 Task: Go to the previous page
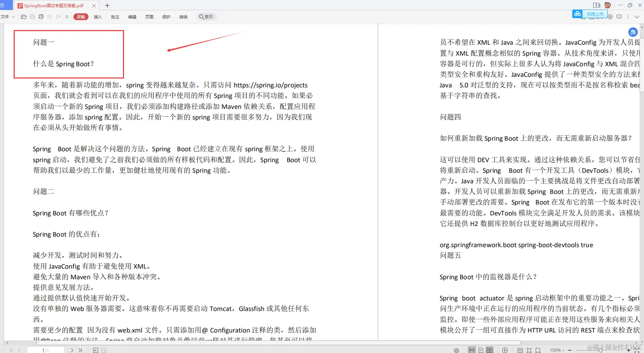coord(20,350)
